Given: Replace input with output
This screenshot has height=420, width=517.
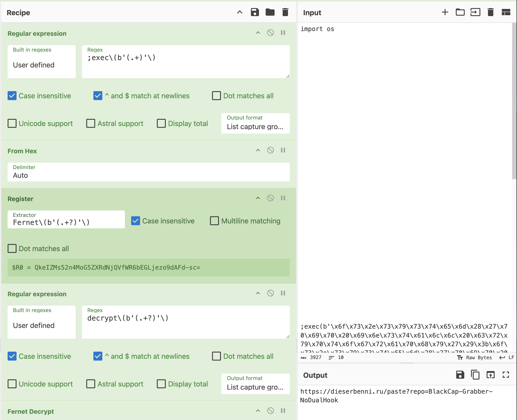Looking at the screenshot, I should pos(491,375).
